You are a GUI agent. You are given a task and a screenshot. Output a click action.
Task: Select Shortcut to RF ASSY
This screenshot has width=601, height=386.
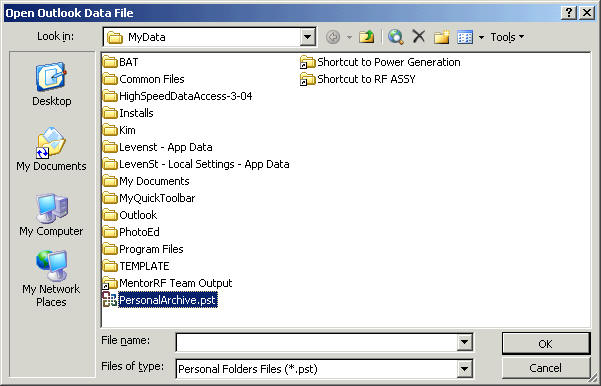pyautogui.click(x=358, y=79)
